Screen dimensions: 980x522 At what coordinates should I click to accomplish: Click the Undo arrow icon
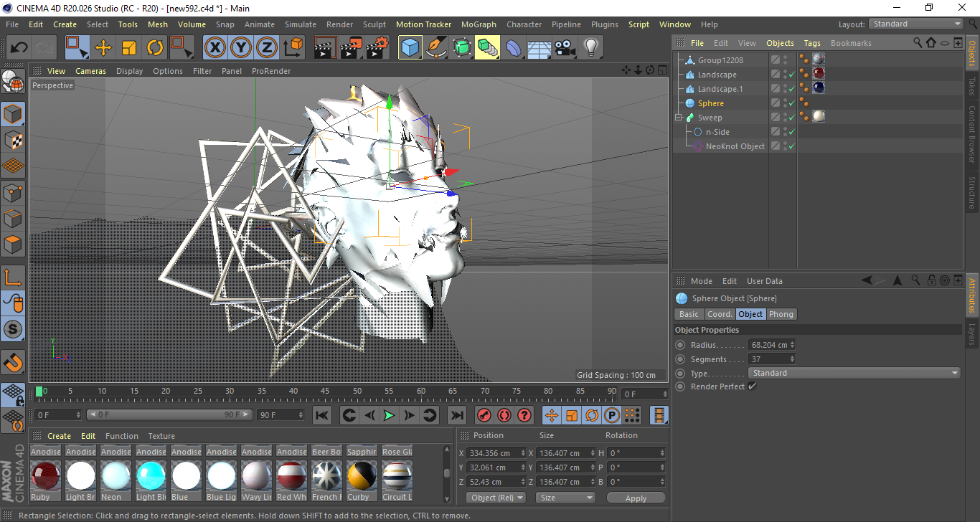tap(19, 48)
